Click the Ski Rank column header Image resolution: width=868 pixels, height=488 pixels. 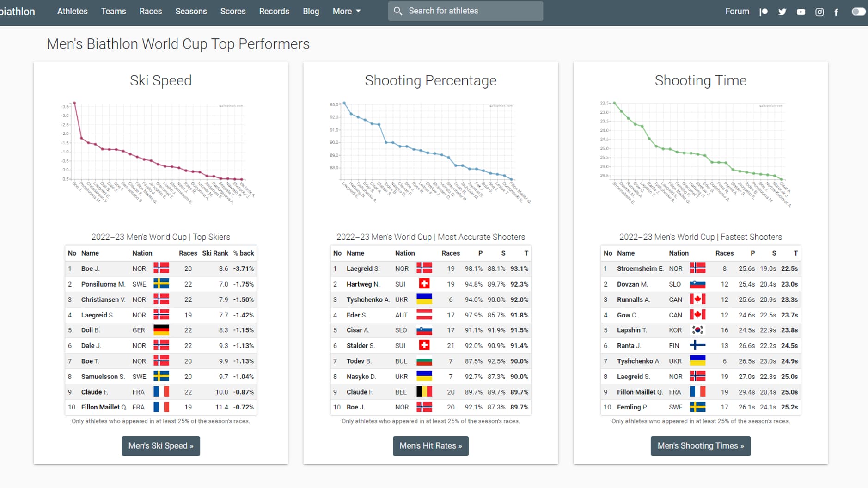click(215, 253)
